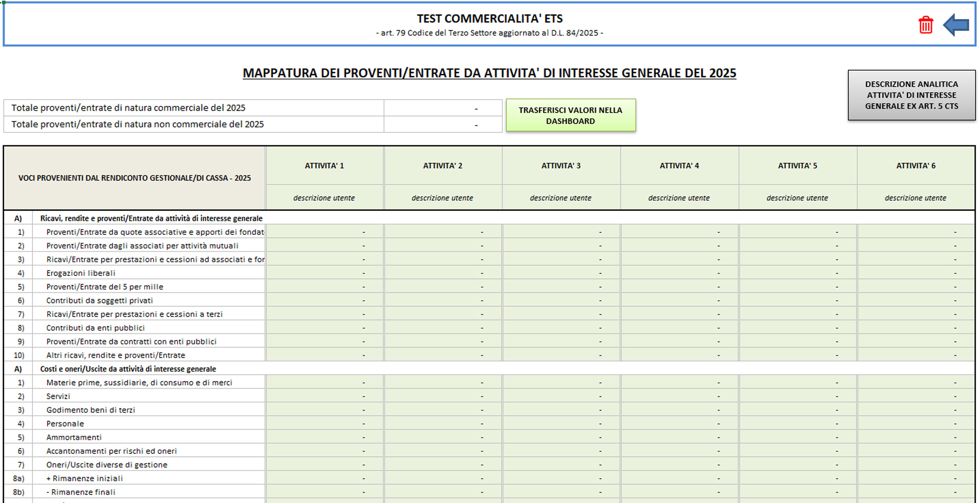The width and height of the screenshot is (980, 503).
Task: Select Attività 2 cell for Servizi row
Action: (x=443, y=396)
